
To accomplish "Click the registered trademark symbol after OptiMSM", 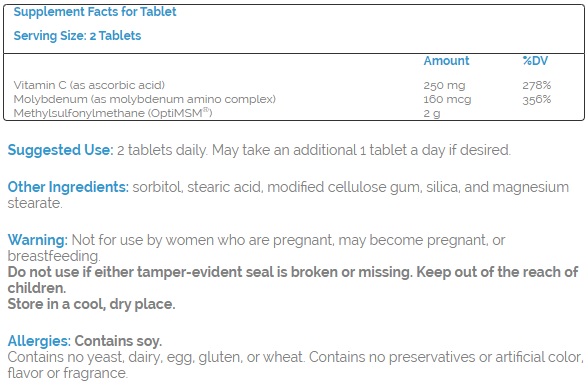I will 207,110.
